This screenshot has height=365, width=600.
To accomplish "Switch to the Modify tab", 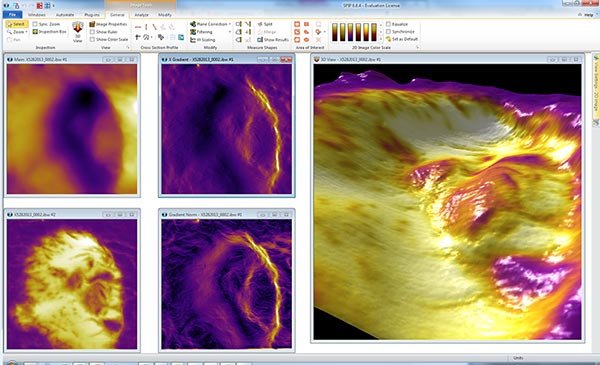I will 165,15.
